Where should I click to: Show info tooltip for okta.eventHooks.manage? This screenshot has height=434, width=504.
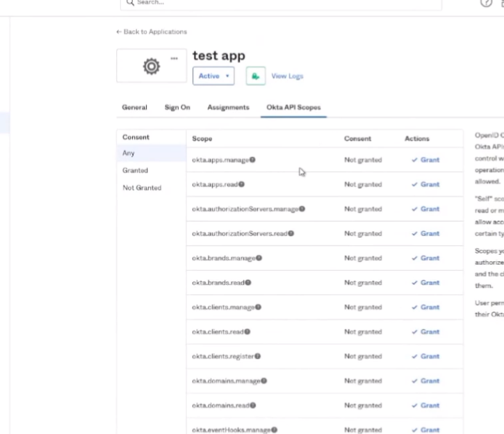[274, 430]
